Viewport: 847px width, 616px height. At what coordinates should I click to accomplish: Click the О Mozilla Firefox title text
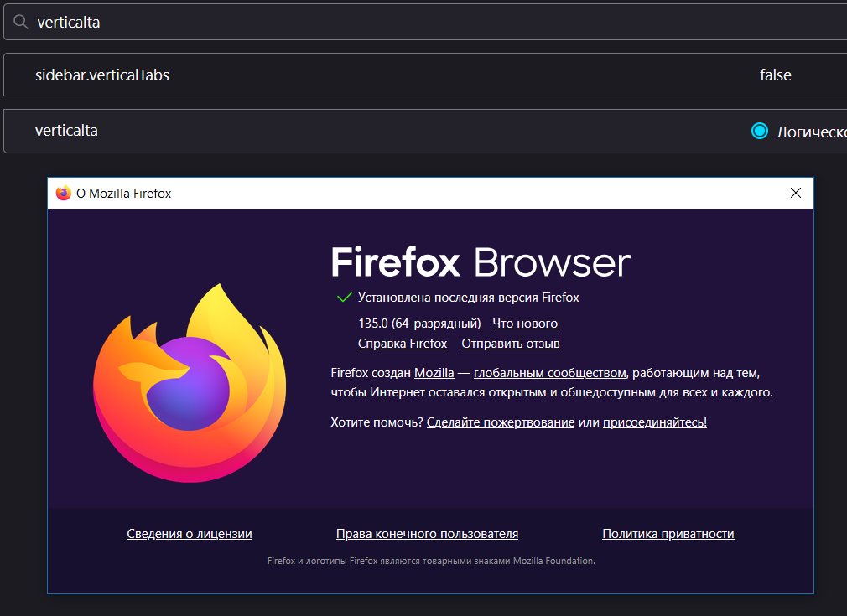pos(124,194)
